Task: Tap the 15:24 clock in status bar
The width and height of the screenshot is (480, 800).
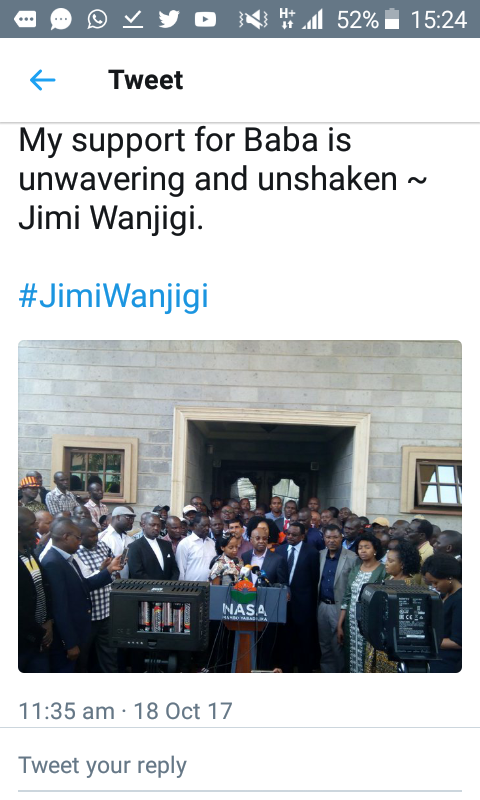Action: tap(439, 20)
